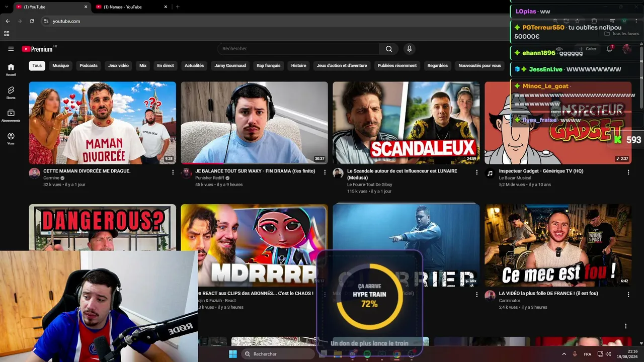Click the Créer button
Image resolution: width=644 pixels, height=362 pixels.
click(587, 49)
